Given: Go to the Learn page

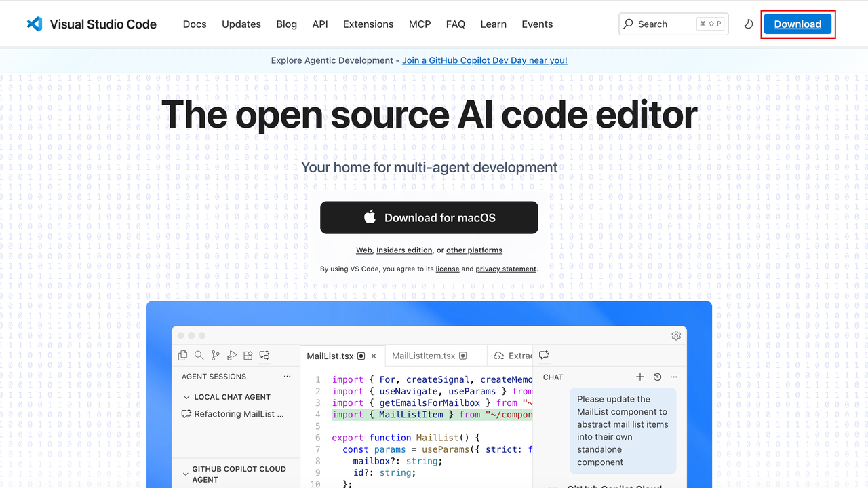Looking at the screenshot, I should (x=494, y=24).
